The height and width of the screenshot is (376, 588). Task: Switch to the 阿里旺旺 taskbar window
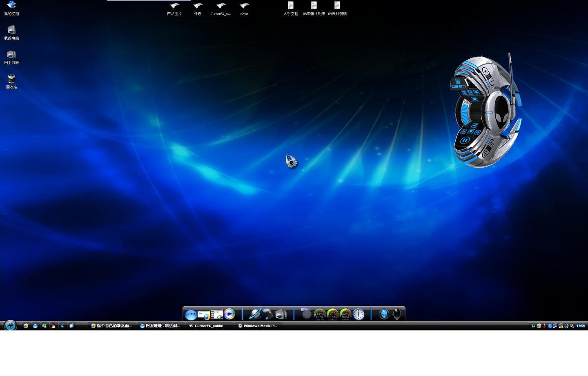(x=160, y=326)
